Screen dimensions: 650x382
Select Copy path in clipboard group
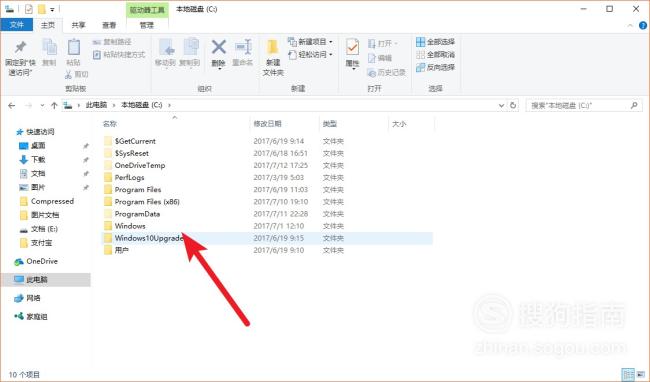tap(112, 42)
